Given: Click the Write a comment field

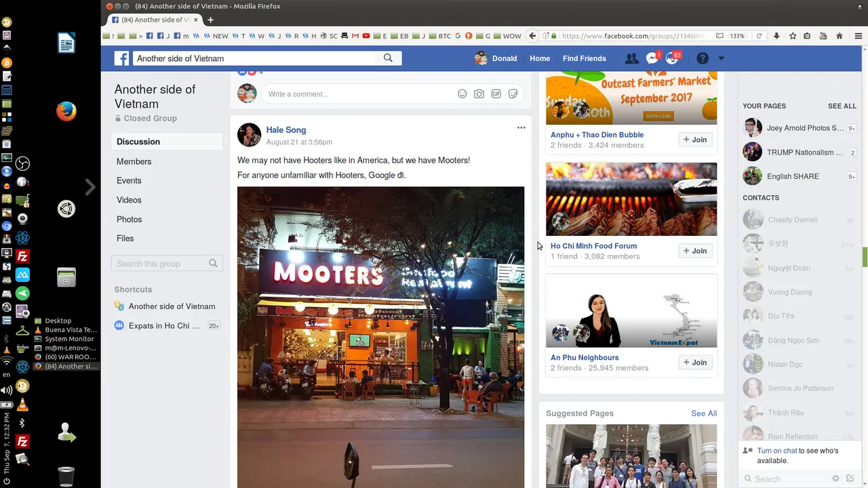Looking at the screenshot, I should click(359, 94).
